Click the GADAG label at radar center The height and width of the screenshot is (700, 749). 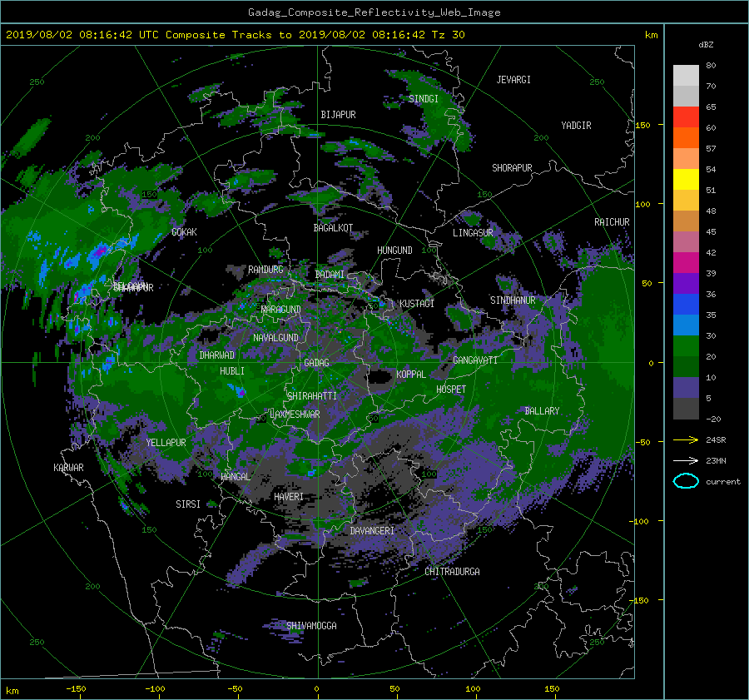(x=316, y=363)
